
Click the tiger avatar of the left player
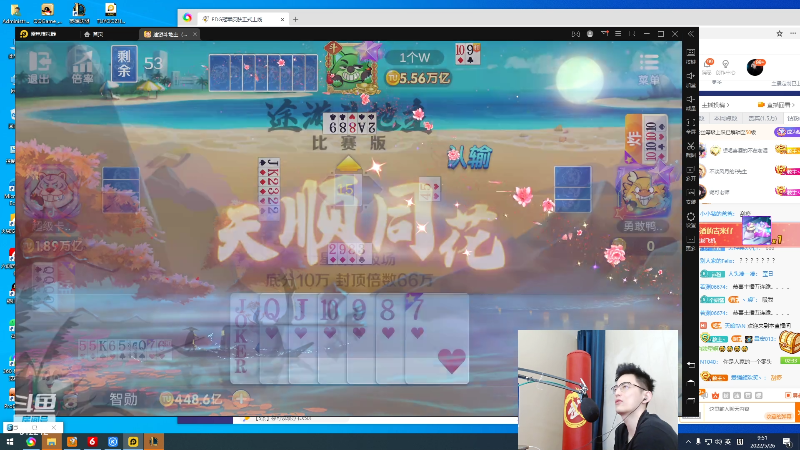(x=53, y=193)
